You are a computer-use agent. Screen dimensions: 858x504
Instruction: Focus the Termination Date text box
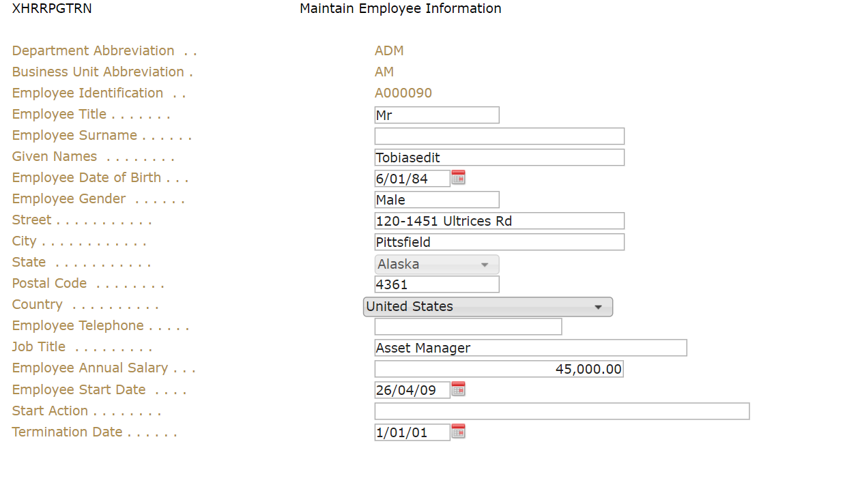pyautogui.click(x=412, y=432)
